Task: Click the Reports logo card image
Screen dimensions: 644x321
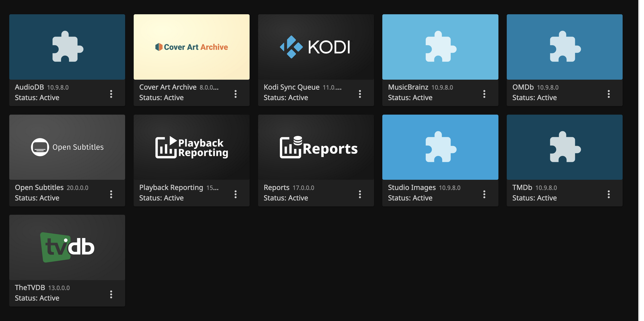Action: 316,147
